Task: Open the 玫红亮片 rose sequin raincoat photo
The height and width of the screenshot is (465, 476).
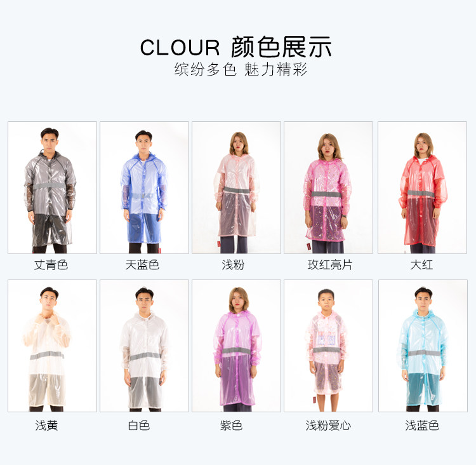Action: coord(328,187)
